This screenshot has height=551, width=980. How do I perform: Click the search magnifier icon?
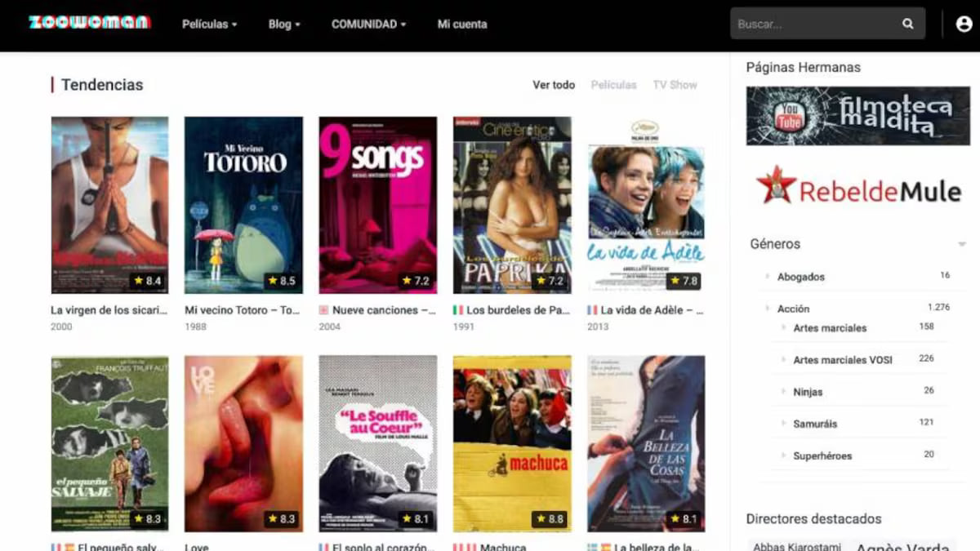907,24
